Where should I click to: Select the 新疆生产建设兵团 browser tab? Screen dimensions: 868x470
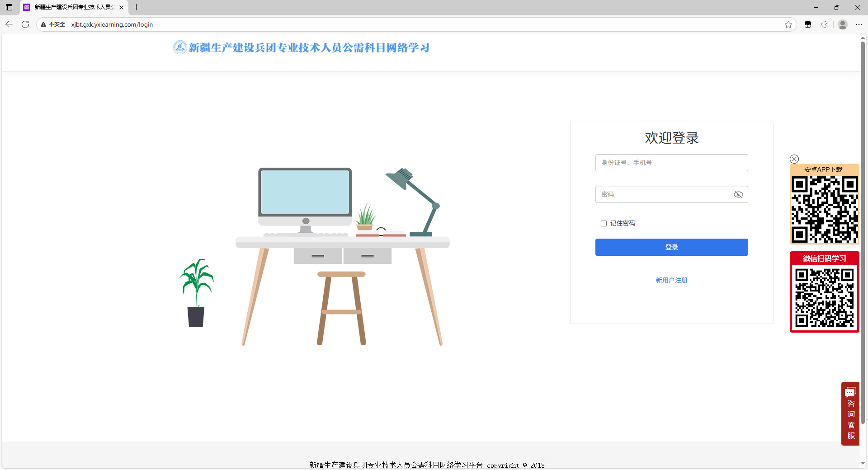coord(72,7)
